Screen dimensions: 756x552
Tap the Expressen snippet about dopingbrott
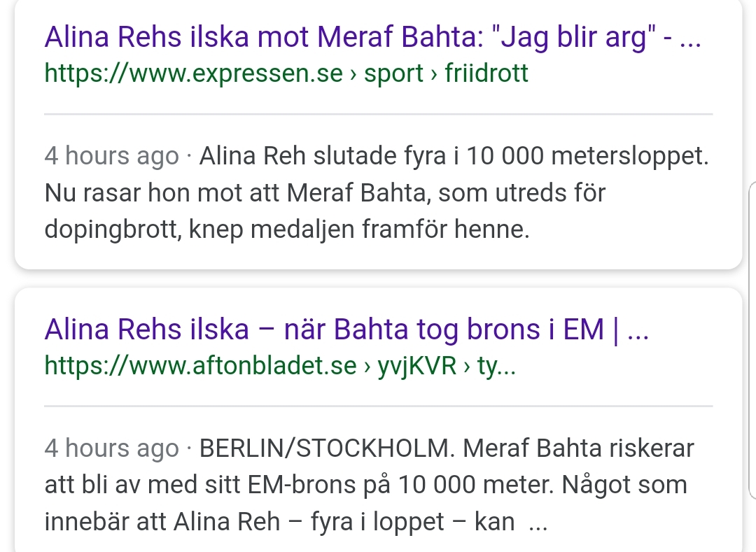coord(325,193)
